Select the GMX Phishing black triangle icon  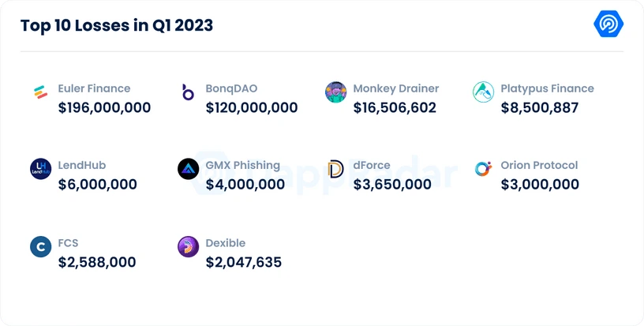click(188, 169)
